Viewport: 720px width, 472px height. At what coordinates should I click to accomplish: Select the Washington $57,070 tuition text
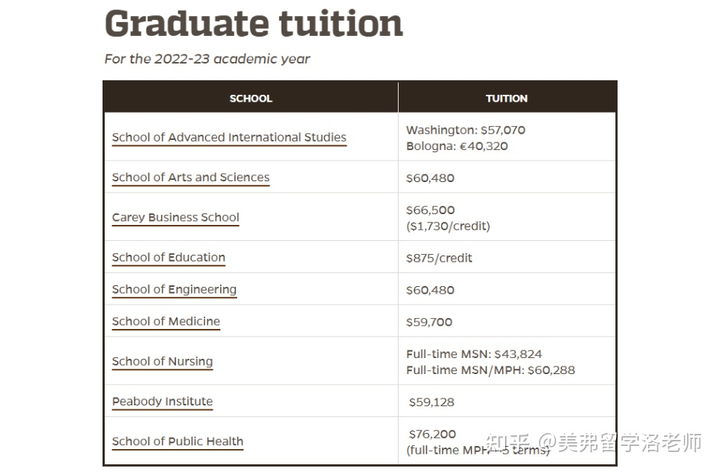click(466, 130)
